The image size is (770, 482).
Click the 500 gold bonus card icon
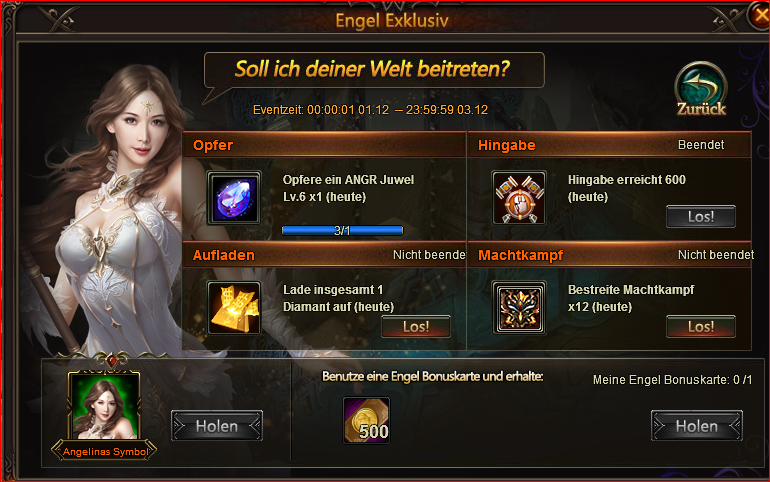click(366, 421)
